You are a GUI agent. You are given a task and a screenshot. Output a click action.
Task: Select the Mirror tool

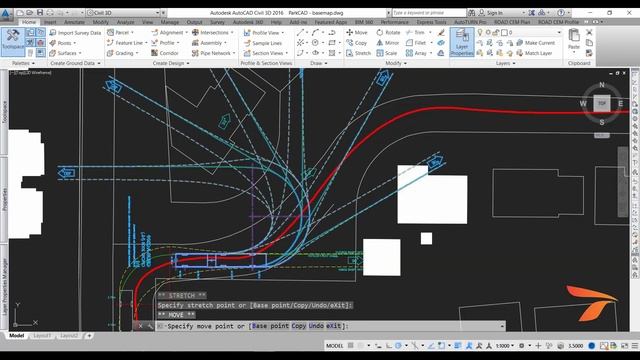coord(387,43)
